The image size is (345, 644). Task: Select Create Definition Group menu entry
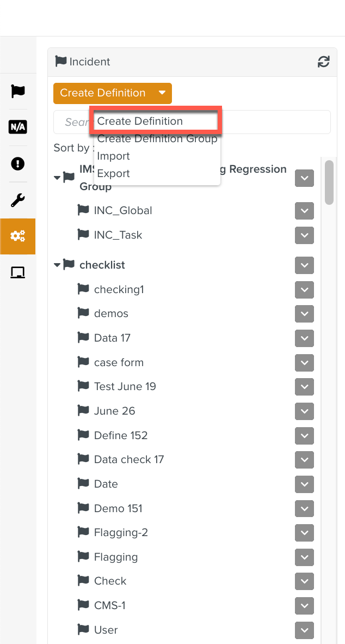[157, 139]
